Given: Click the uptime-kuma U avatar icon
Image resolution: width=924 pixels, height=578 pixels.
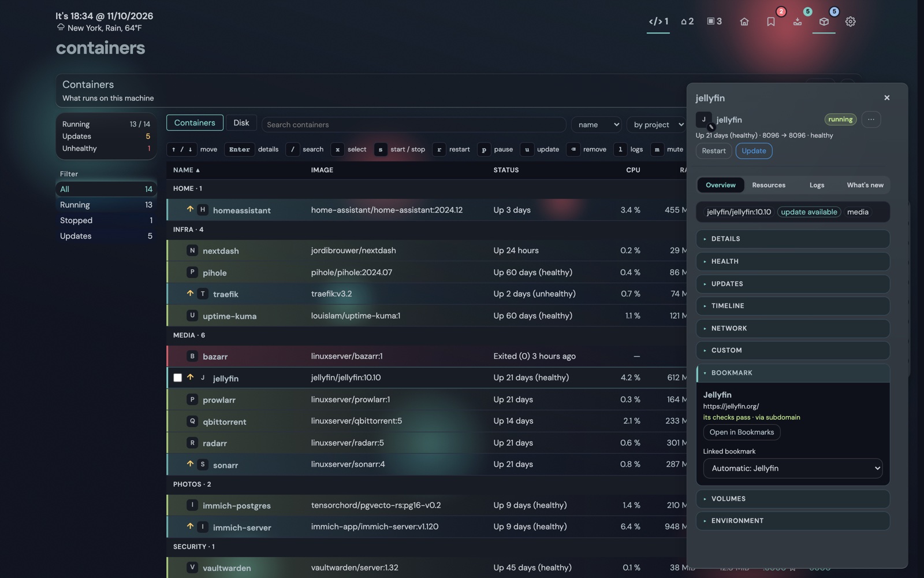Looking at the screenshot, I should tap(192, 315).
